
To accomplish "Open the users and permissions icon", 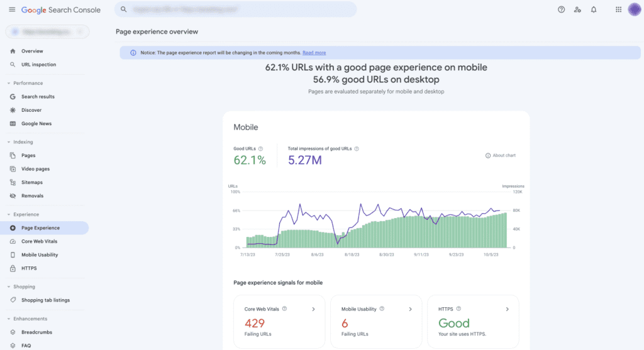I will point(577,9).
